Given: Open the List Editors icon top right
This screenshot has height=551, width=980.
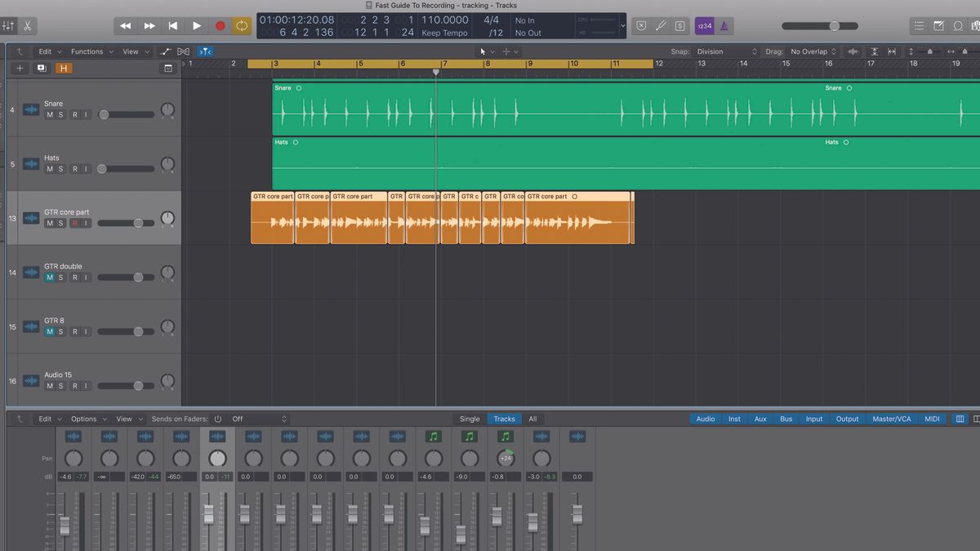Looking at the screenshot, I should point(920,25).
